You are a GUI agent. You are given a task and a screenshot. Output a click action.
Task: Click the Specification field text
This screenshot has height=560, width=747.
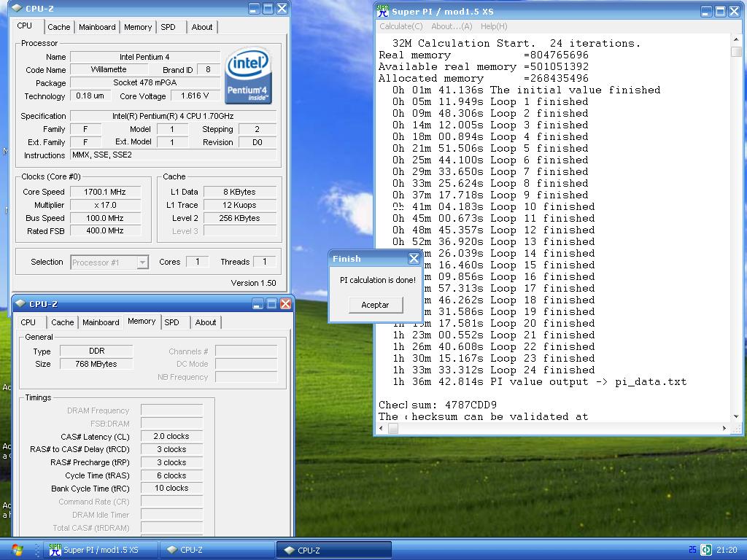tap(173, 116)
